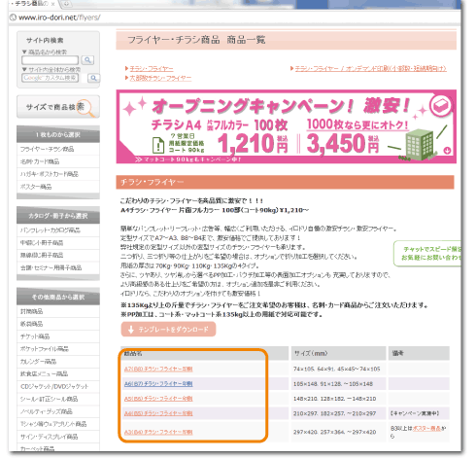Click the site info icon left of the URL
Screen dimensions: 476x459
tap(13, 18)
